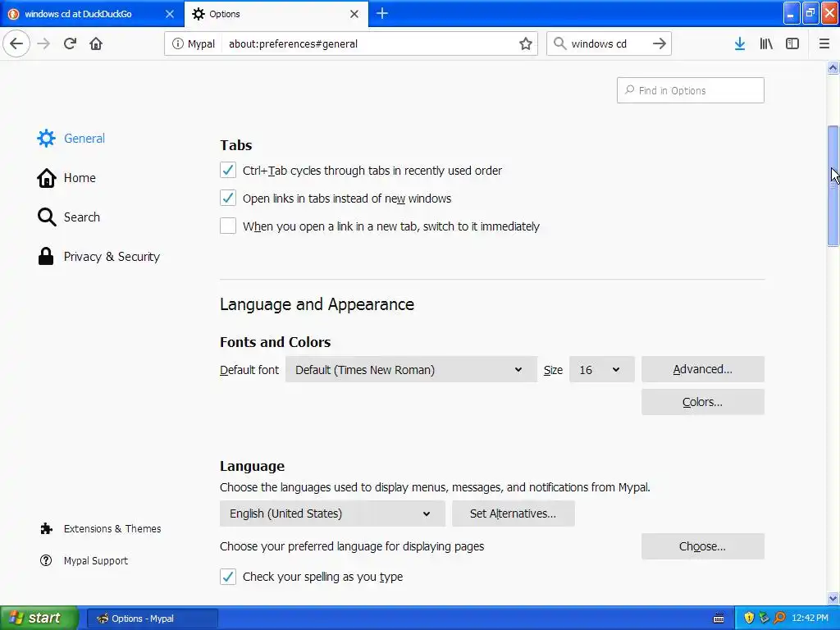Click the Colors... button
Viewport: 840px width, 630px height.
702,402
